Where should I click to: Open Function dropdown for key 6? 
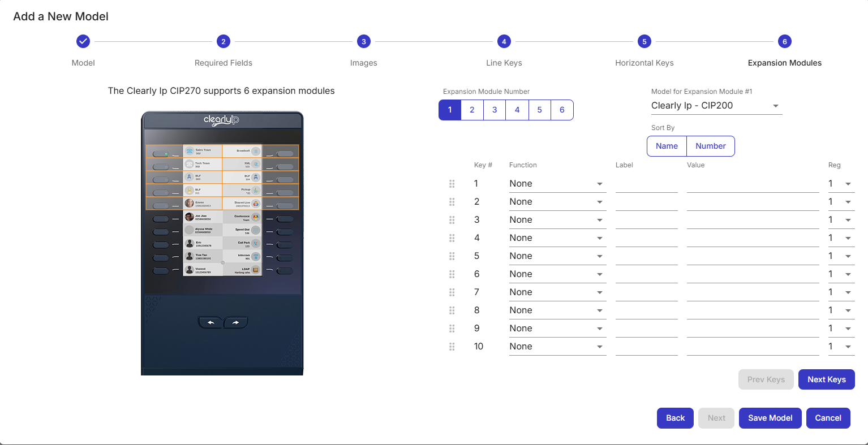(557, 274)
